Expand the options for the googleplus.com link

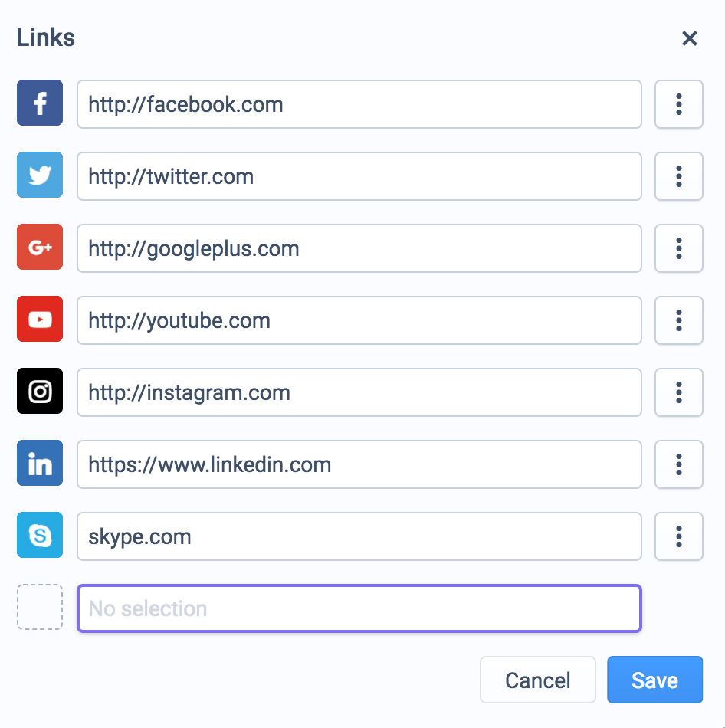(x=678, y=248)
